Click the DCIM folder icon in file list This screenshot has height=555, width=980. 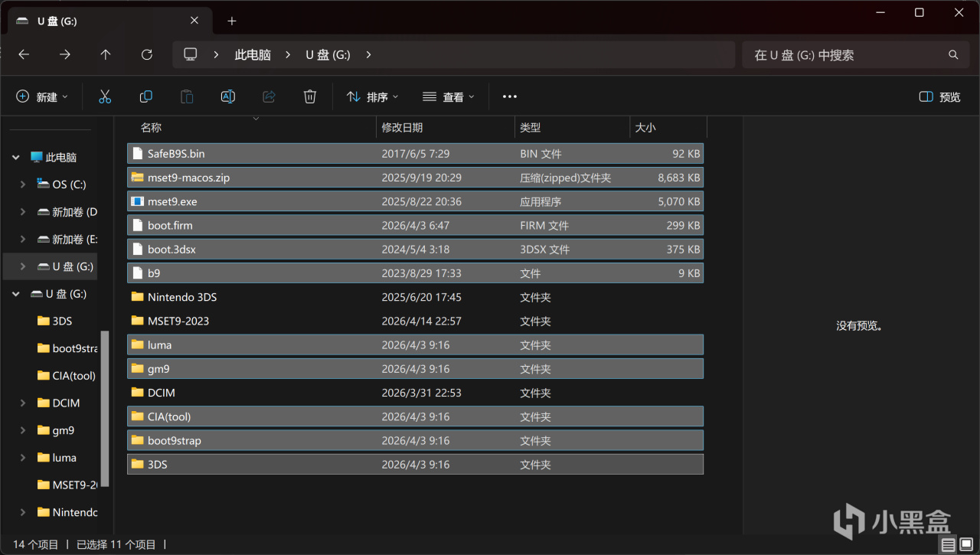click(137, 393)
